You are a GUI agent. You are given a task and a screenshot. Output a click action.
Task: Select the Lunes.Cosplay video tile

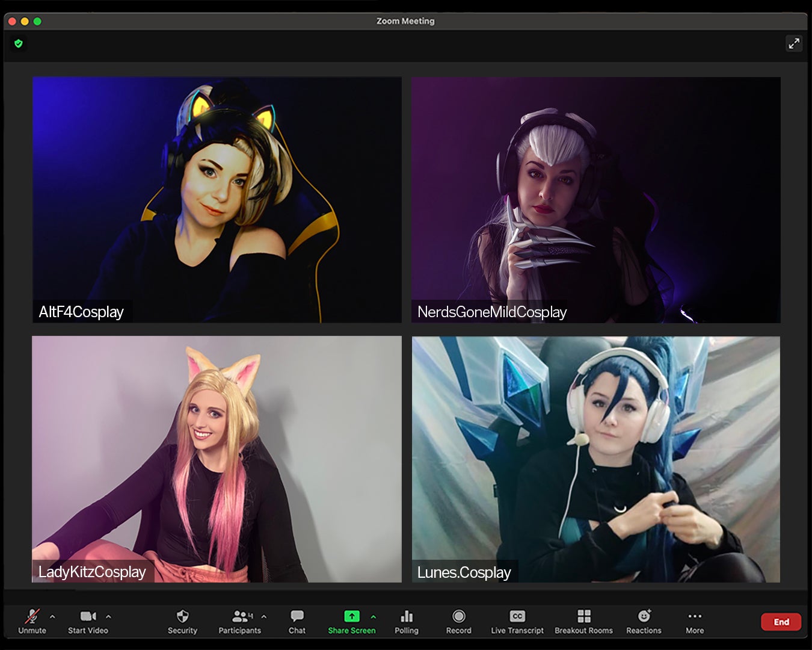(595, 459)
